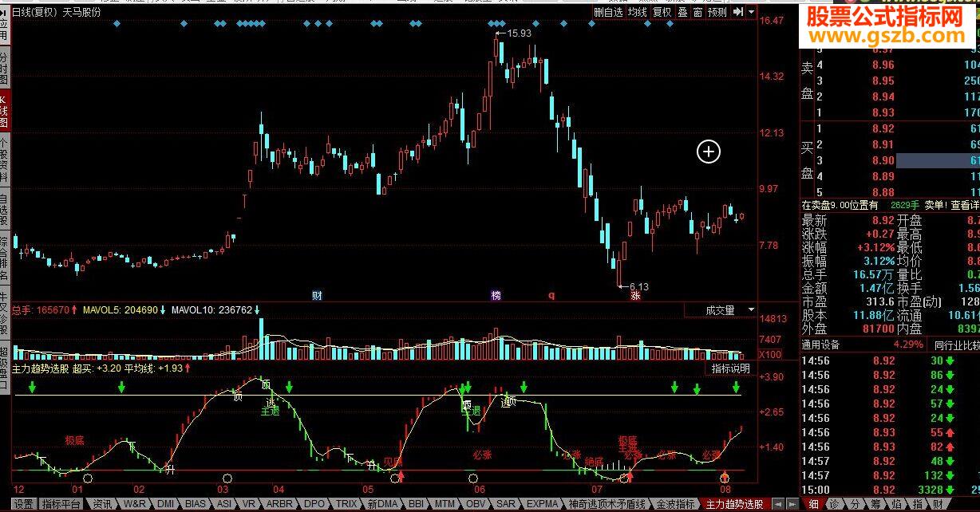This screenshot has height=512, width=980.
Task: Switch to the EXPMA indicator tab
Action: (543, 505)
